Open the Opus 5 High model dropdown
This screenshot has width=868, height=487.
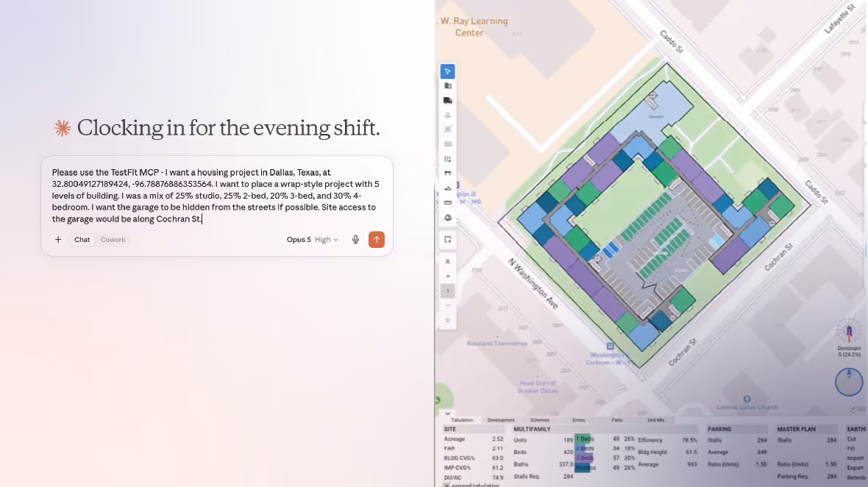click(x=312, y=240)
